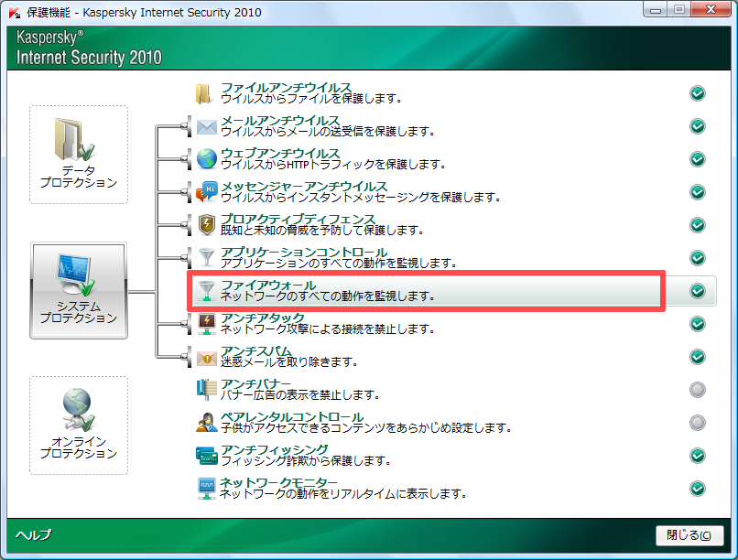Toggle the grey status circle for アンチバナー
The width and height of the screenshot is (738, 560).
click(x=698, y=390)
